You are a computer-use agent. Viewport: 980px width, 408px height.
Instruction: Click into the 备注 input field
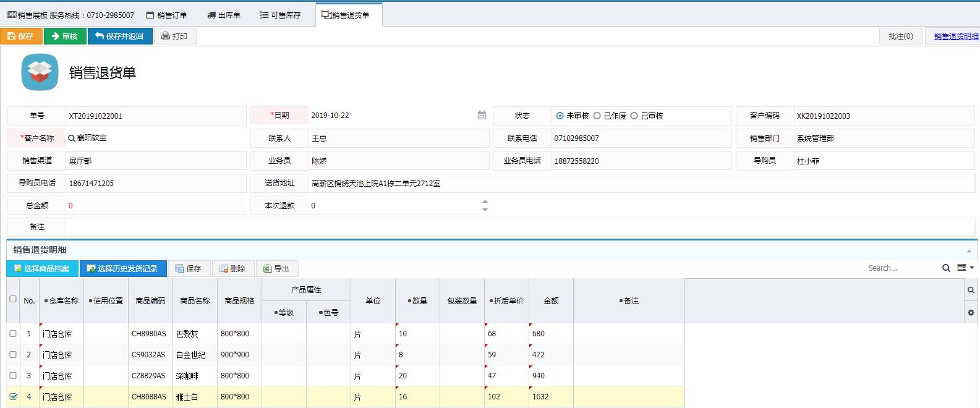(520, 227)
